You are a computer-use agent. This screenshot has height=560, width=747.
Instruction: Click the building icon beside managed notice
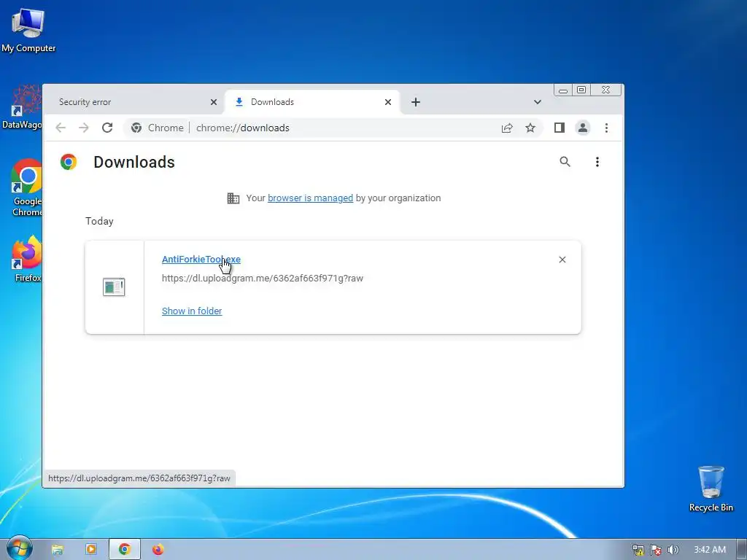233,198
